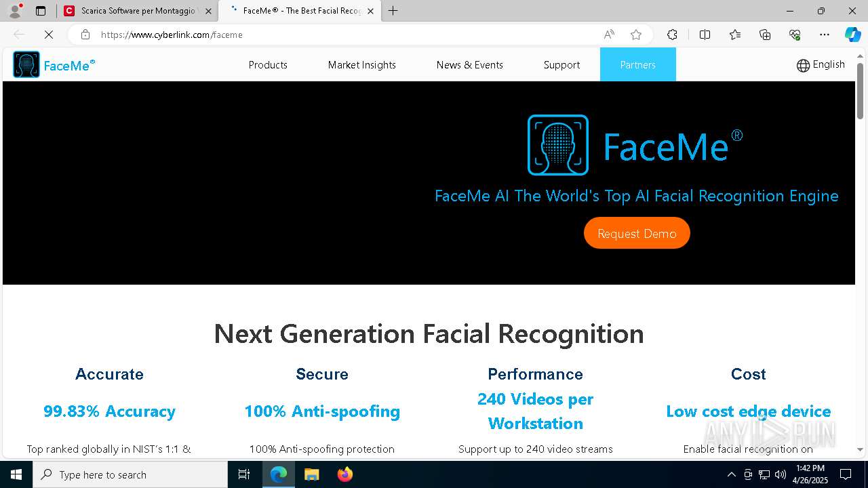Close the FaceMe browser tab
868x488 pixels.
click(x=370, y=11)
